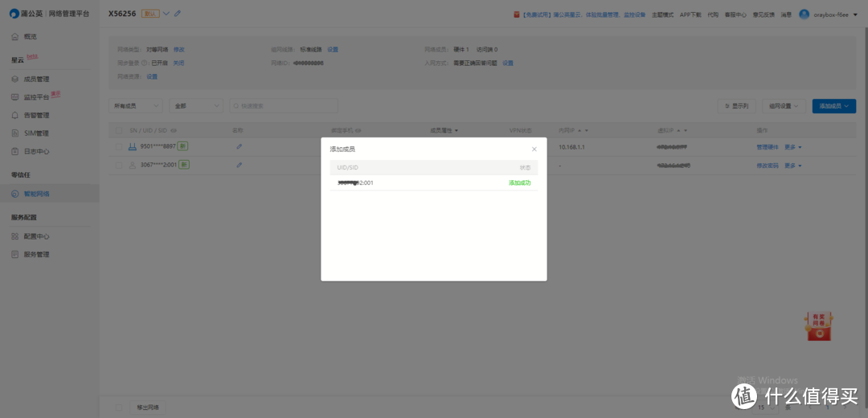Expand 更多 on the 修改密码 row
This screenshot has height=418, width=868.
(792, 166)
